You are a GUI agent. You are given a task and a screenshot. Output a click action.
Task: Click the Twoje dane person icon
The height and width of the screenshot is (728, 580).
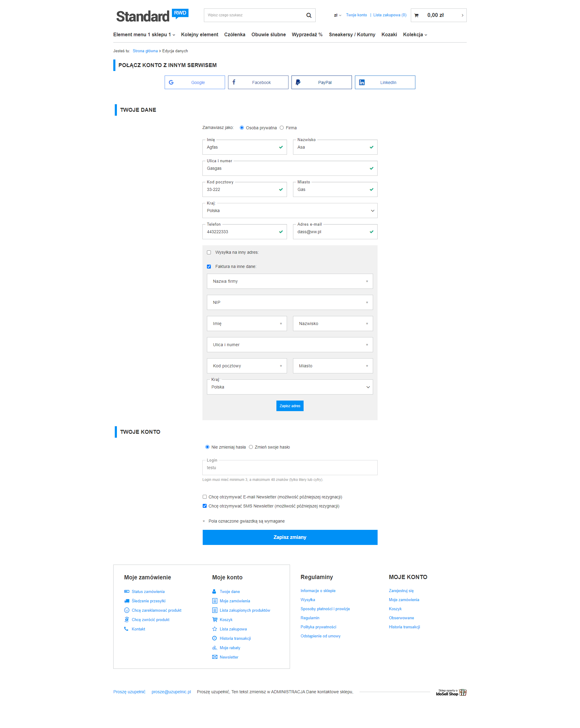coord(214,591)
